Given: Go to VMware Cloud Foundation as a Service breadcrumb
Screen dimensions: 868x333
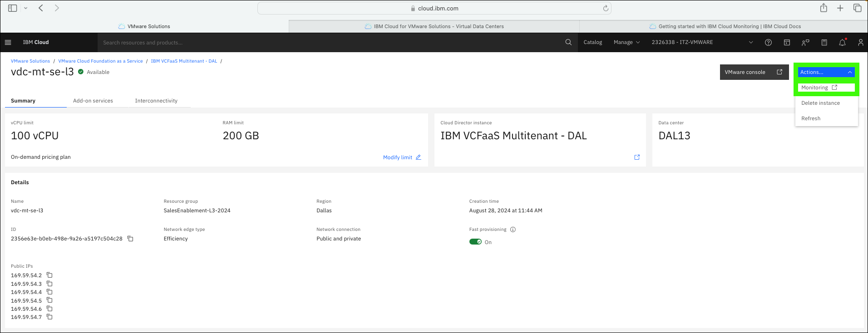Looking at the screenshot, I should click(100, 61).
